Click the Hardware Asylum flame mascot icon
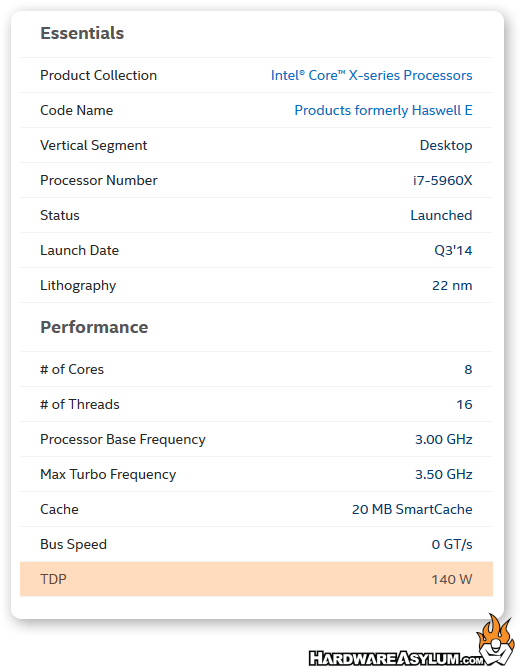The width and height of the screenshot is (520, 672). click(496, 639)
